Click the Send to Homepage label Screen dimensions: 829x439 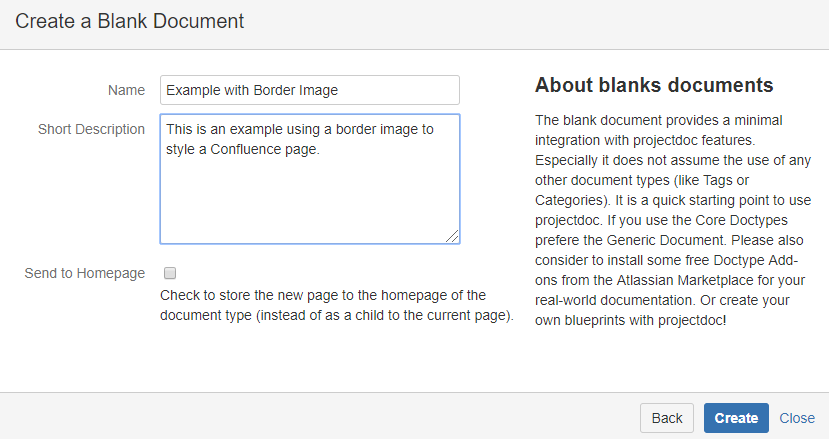tap(84, 273)
